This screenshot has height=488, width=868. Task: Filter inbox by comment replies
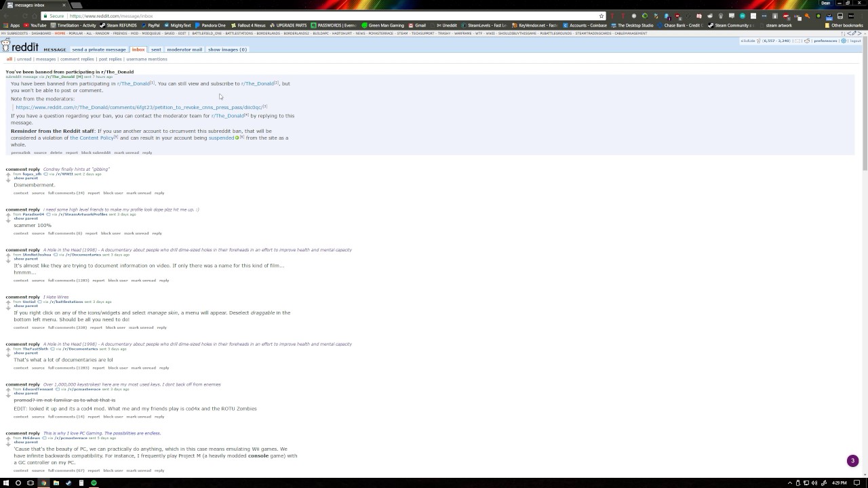point(77,59)
